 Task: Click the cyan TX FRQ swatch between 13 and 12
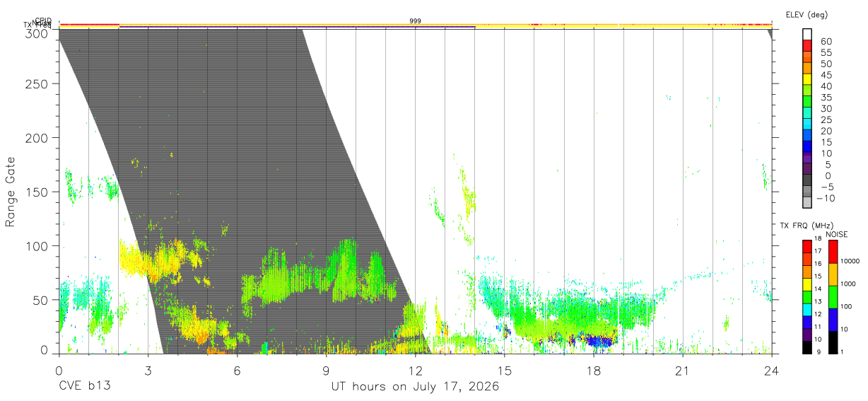point(807,310)
